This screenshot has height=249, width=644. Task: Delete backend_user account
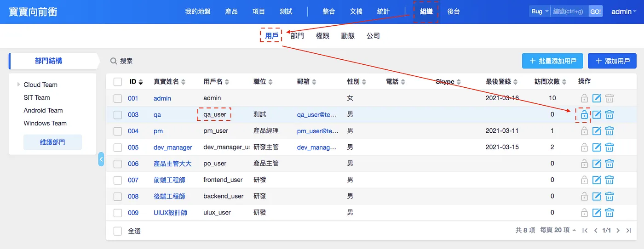(609, 197)
